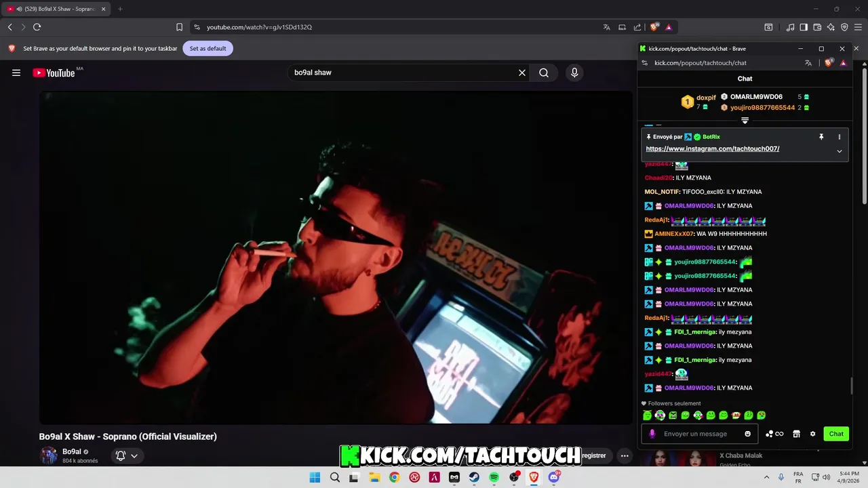Unpin the BotRix pinned message
This screenshot has width=868, height=488.
tap(821, 137)
